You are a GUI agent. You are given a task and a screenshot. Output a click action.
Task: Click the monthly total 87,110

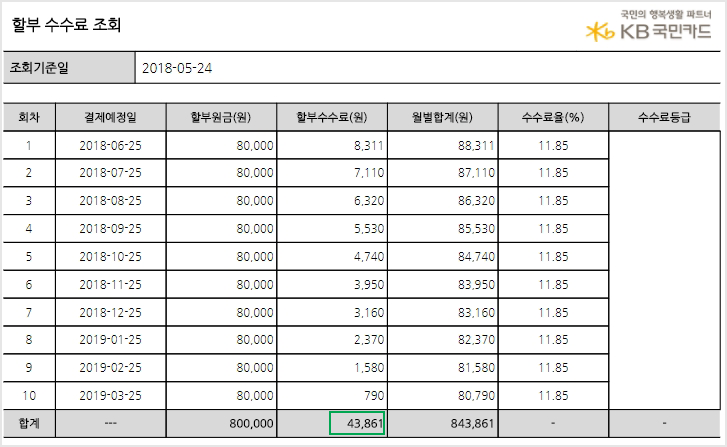[x=476, y=173]
